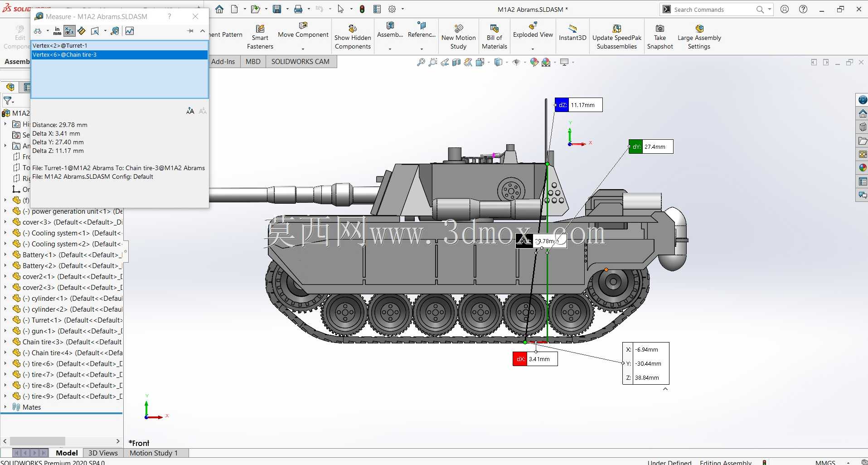
Task: Click Bill of Materials
Action: 495,37
